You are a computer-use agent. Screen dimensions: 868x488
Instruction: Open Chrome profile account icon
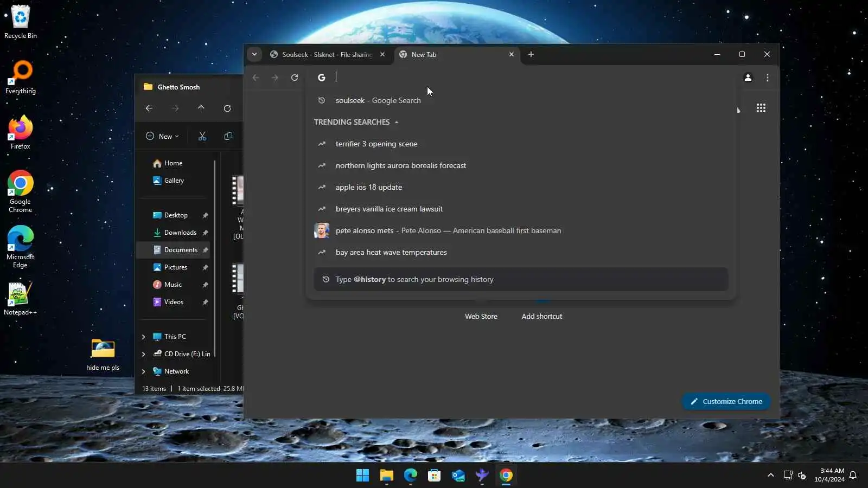[x=748, y=78]
